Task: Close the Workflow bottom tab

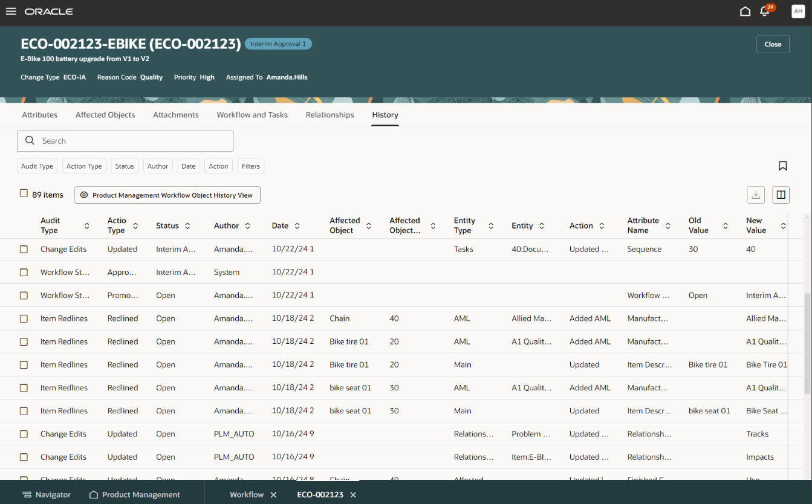Action: (273, 494)
